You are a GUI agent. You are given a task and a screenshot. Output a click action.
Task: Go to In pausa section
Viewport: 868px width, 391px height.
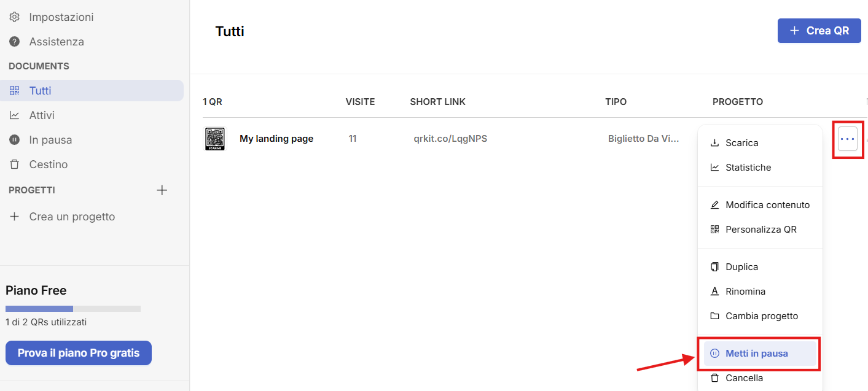pyautogui.click(x=50, y=140)
